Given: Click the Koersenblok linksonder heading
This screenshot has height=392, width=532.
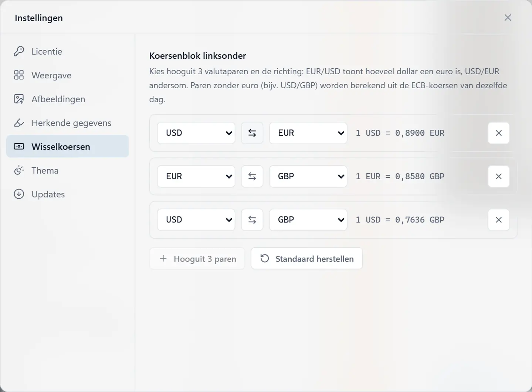Looking at the screenshot, I should 197,56.
